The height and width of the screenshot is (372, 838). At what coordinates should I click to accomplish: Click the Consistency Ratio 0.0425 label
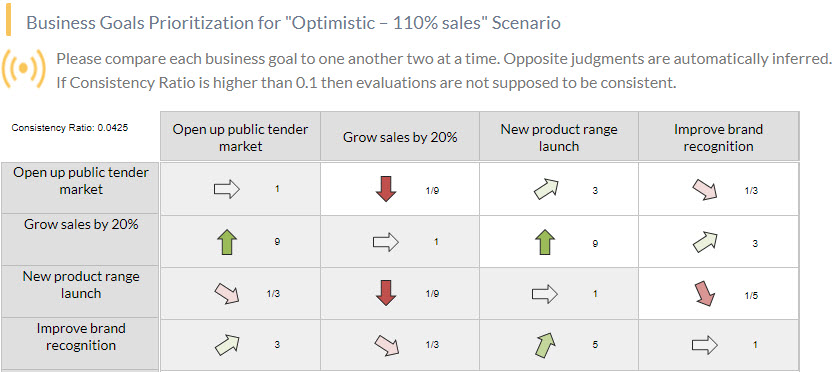click(x=69, y=128)
